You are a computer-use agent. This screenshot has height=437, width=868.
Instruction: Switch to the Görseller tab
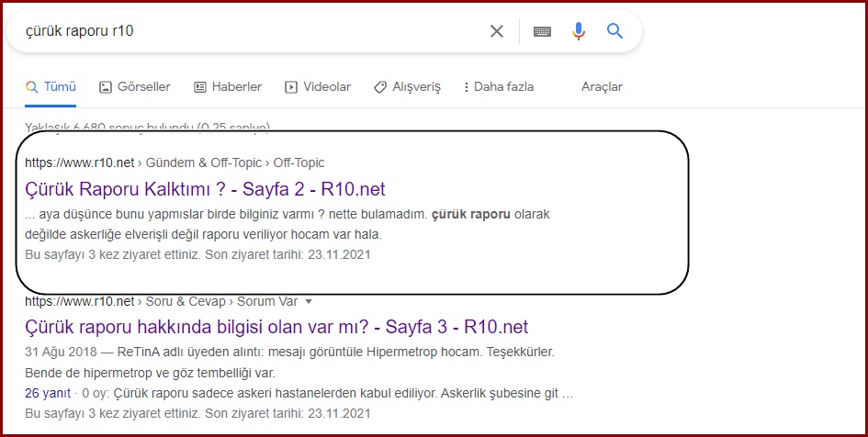(x=134, y=87)
